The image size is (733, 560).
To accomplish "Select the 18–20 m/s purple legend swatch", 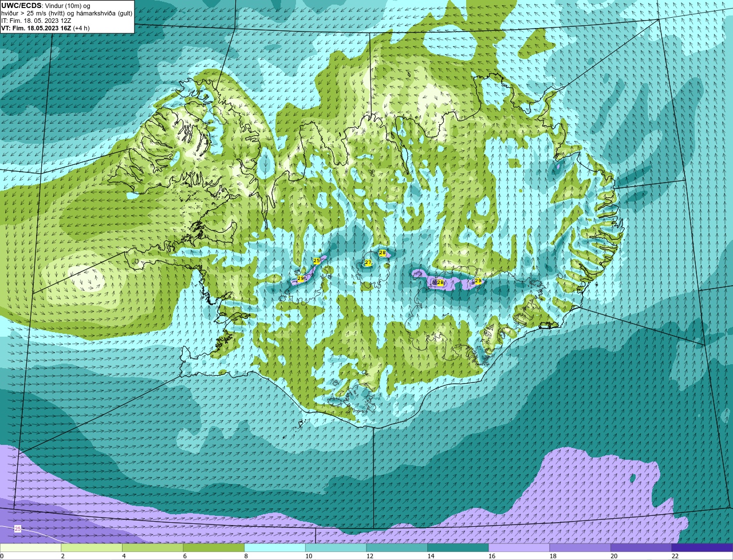I will click(580, 548).
